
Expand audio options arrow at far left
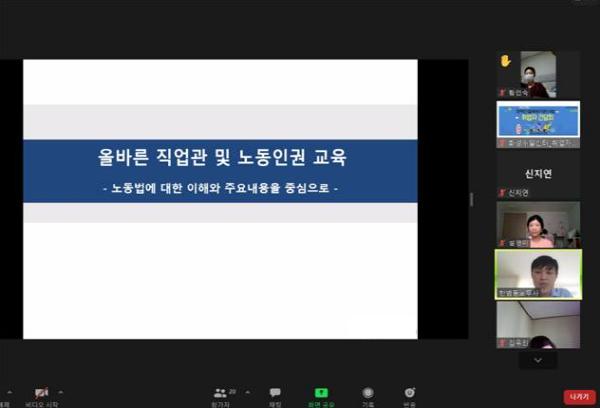pyautogui.click(x=10, y=392)
